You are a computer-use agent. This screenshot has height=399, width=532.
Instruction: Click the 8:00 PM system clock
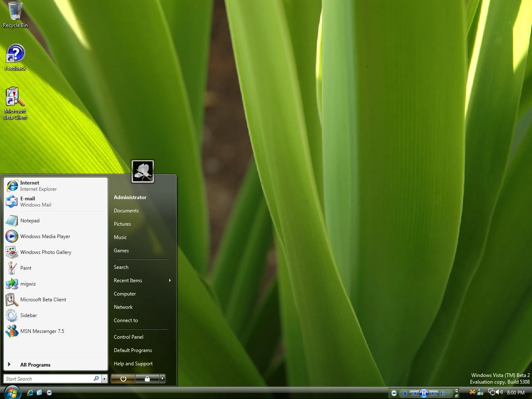(x=516, y=393)
